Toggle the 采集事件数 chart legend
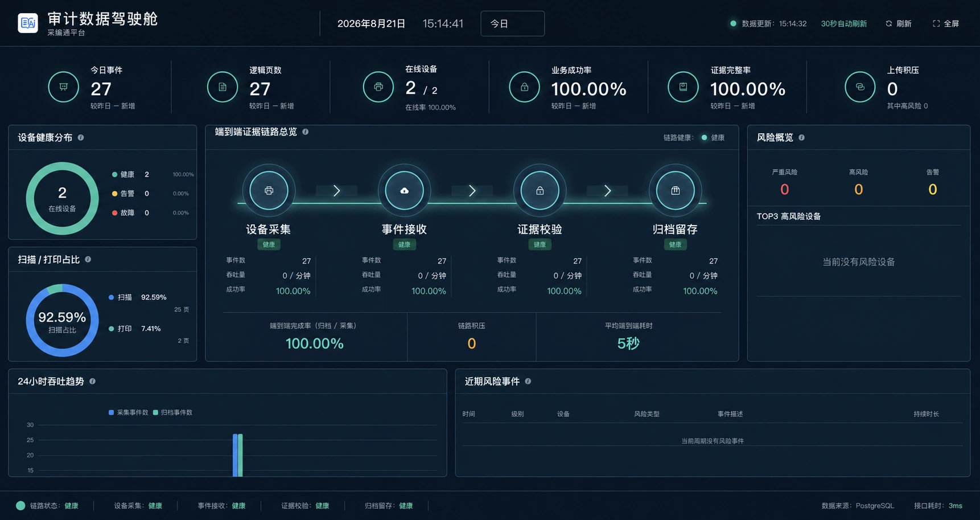This screenshot has width=980, height=520. click(129, 412)
